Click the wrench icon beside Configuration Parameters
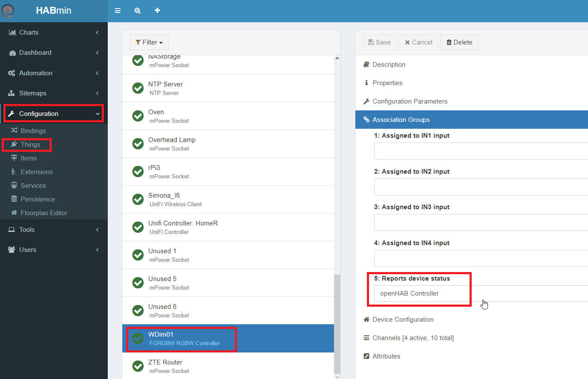 point(366,101)
